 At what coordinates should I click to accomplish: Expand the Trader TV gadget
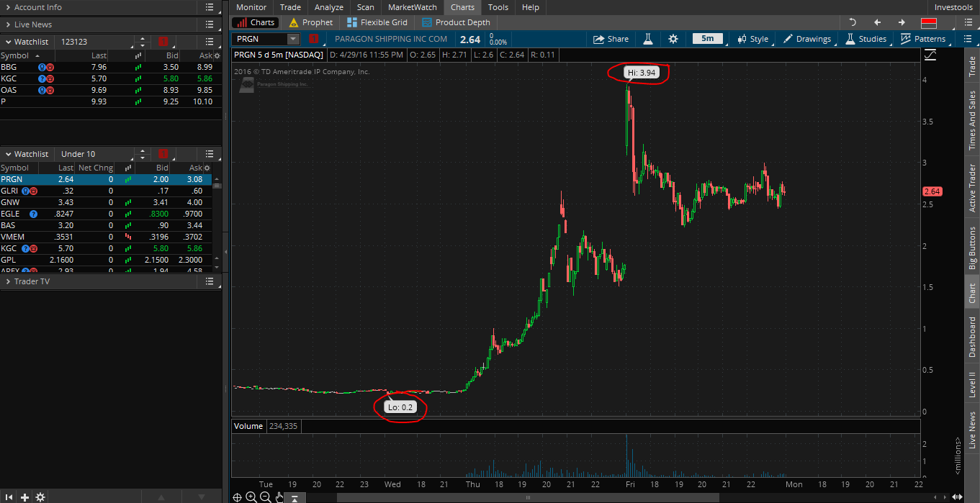(7, 281)
